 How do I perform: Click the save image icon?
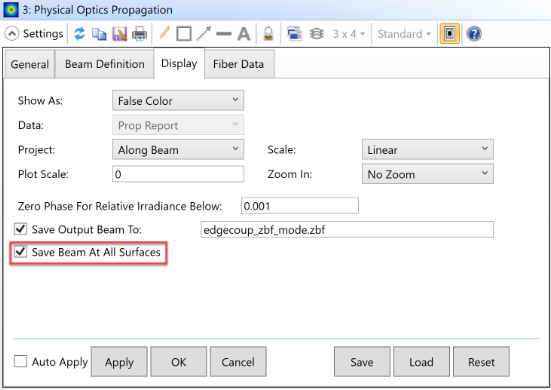(x=119, y=34)
